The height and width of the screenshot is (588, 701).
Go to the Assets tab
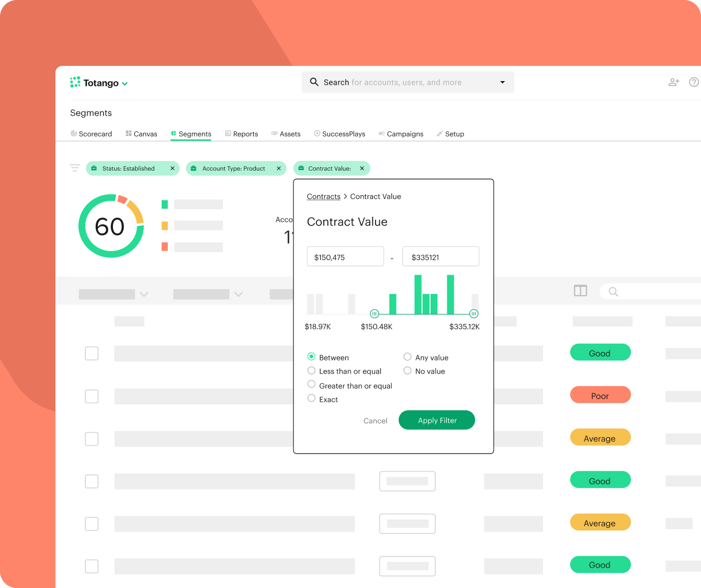point(286,134)
